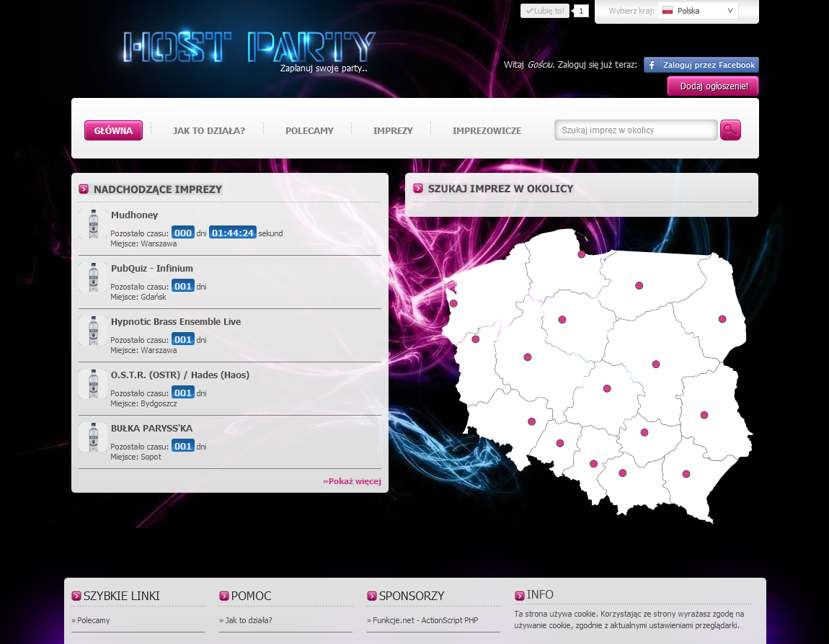
Task: Focus the Szukaj imprez w okolicy field
Action: [x=636, y=130]
